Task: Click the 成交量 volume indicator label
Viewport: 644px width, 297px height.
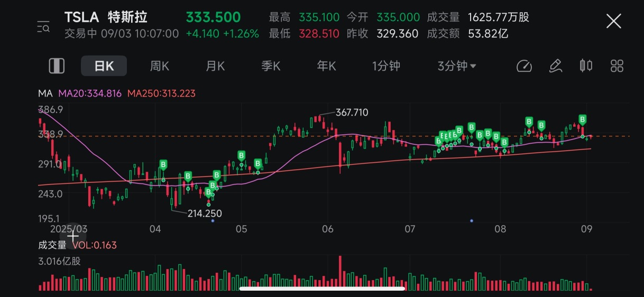Action: pyautogui.click(x=52, y=245)
